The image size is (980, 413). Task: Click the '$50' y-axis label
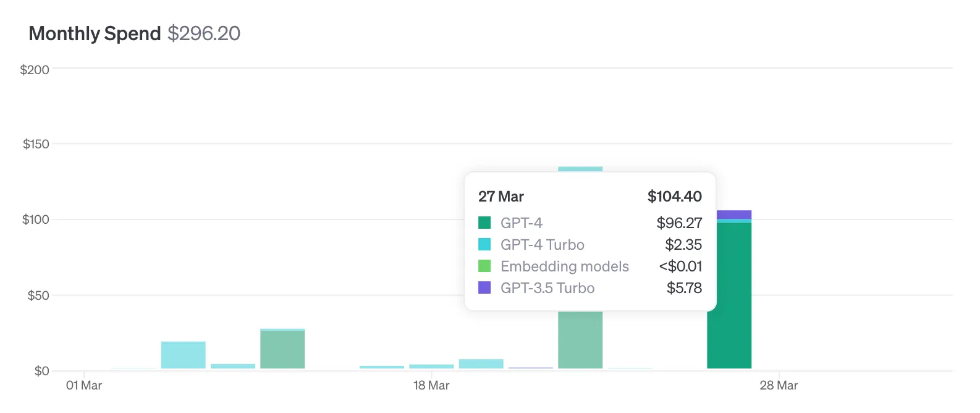coord(38,296)
